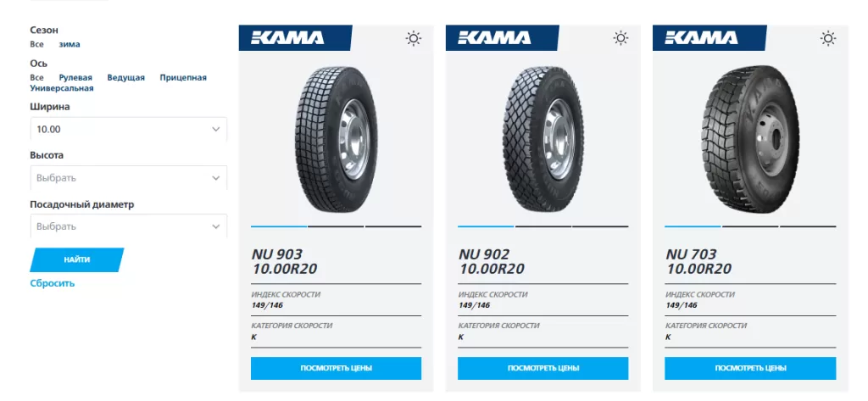Click the sun icon on NU 902 card

point(621,38)
